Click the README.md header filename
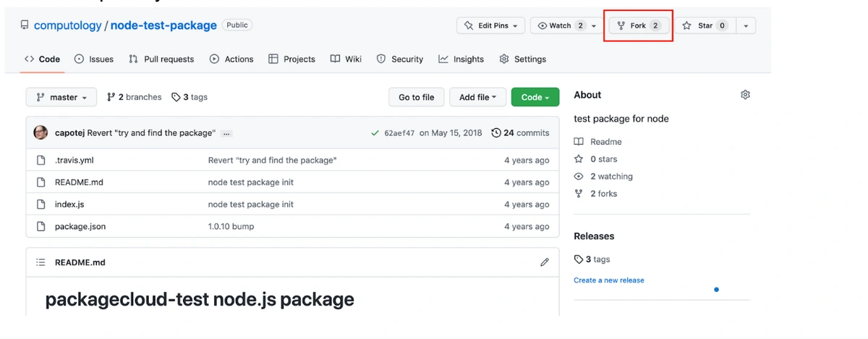868x339 pixels. coord(80,262)
